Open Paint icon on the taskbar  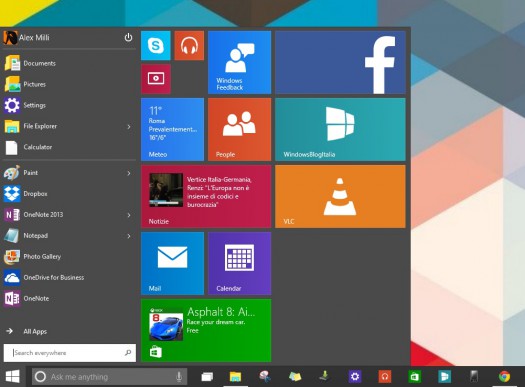[265, 376]
